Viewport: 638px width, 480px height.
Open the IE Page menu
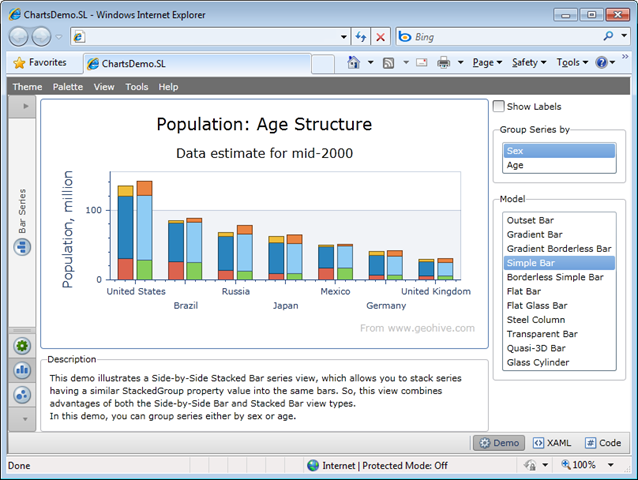point(487,63)
